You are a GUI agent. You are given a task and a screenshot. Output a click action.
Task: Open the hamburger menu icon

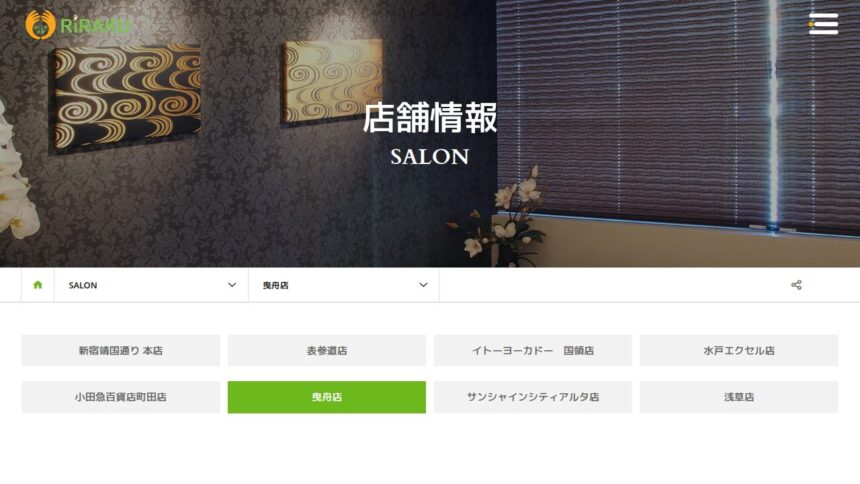pyautogui.click(x=823, y=24)
